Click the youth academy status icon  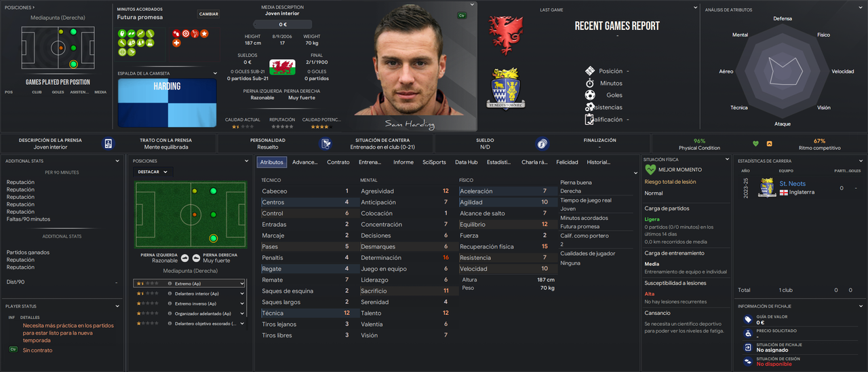pos(326,143)
